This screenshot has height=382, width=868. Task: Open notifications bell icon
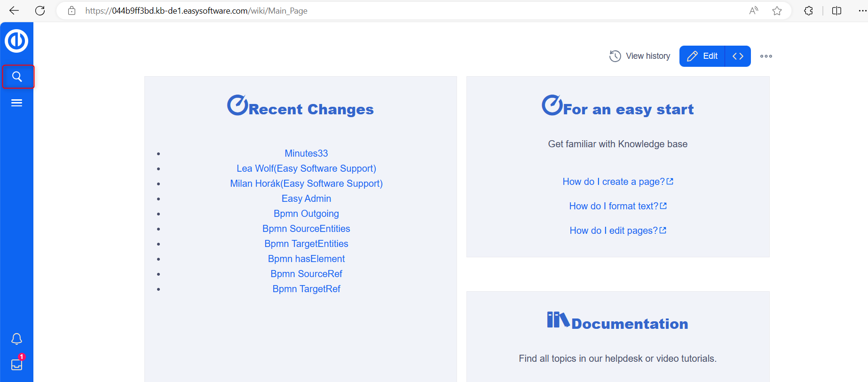tap(16, 339)
